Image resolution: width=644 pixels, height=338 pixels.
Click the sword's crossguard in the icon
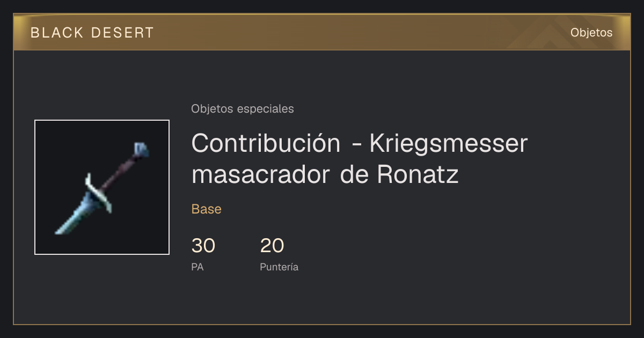point(99,192)
